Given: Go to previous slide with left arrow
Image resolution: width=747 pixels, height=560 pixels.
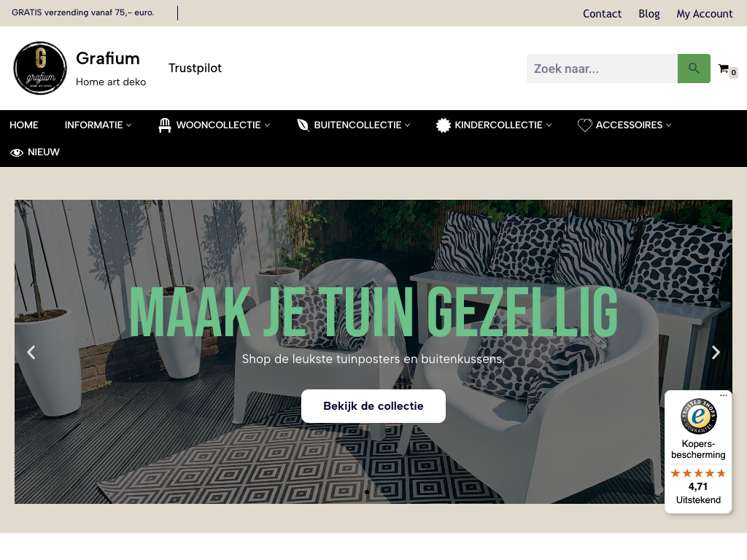Looking at the screenshot, I should [31, 352].
